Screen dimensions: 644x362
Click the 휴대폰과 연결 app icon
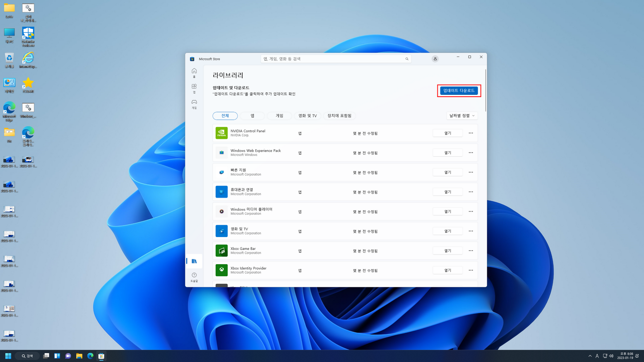(x=221, y=192)
